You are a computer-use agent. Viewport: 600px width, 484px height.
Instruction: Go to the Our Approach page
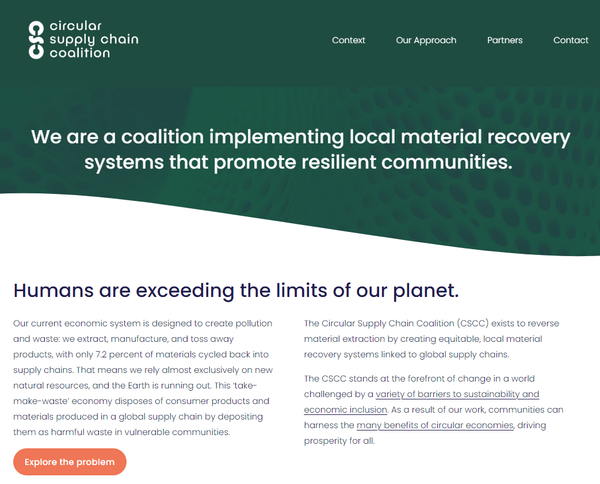click(426, 41)
